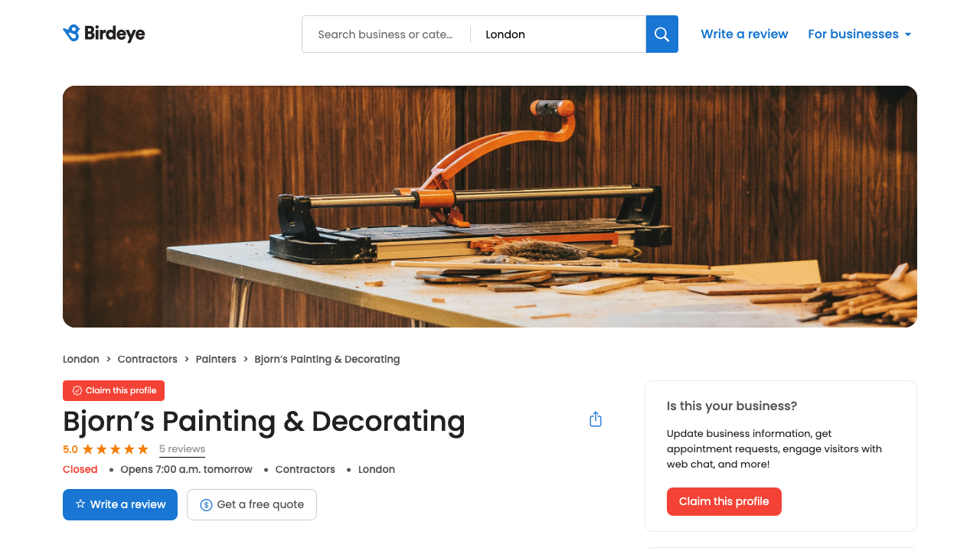The image size is (980, 551).
Task: Click the star icon on Write a review button
Action: tap(79, 504)
